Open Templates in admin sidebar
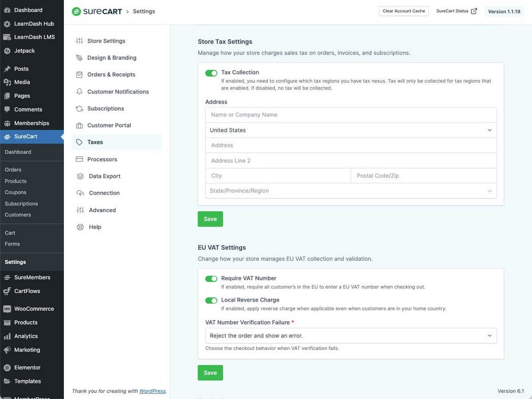 (32, 381)
